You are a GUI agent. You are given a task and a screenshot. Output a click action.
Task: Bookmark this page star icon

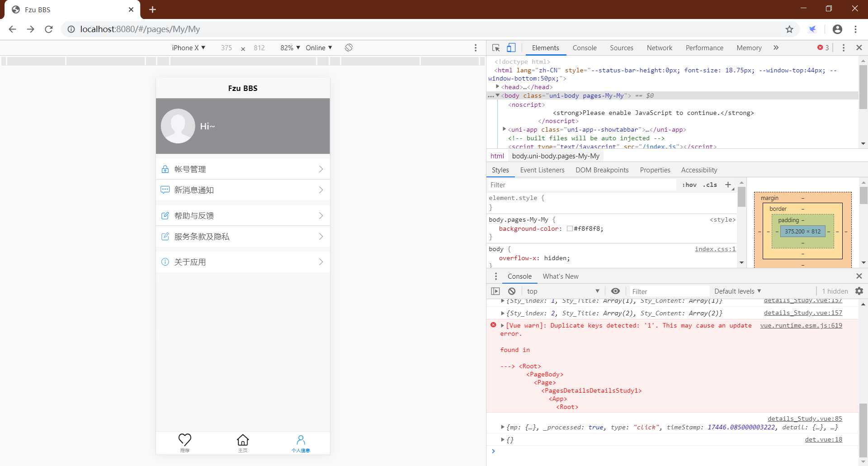coord(789,29)
